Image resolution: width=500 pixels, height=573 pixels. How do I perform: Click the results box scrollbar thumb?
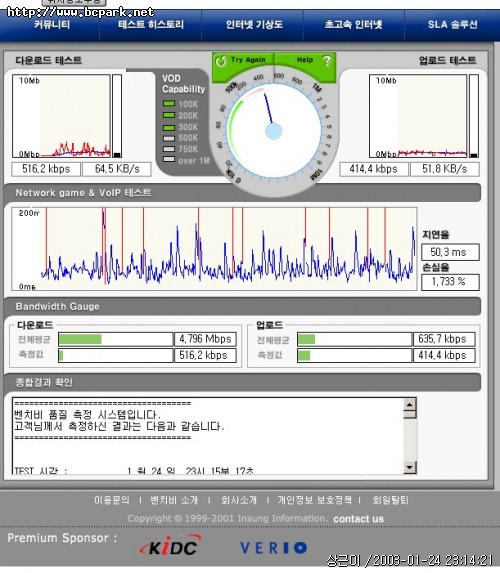click(410, 415)
